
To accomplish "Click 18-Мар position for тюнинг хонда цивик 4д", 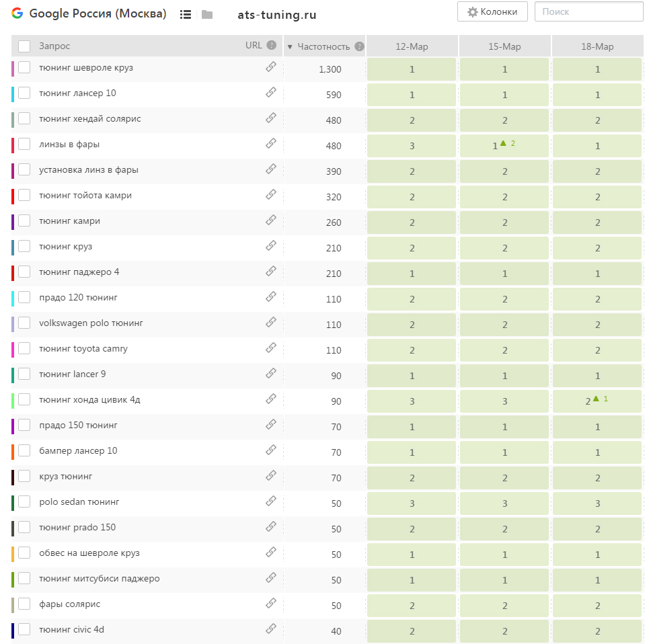I will [597, 401].
